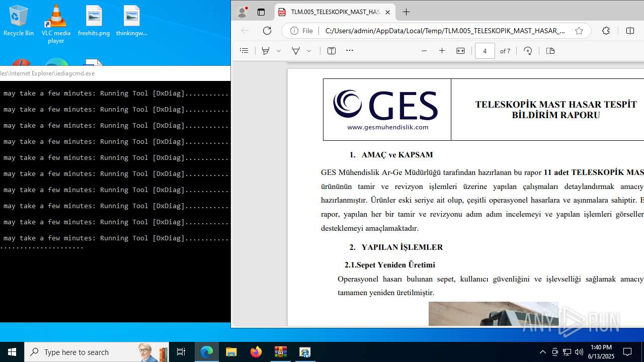
Task: Open volume control tray icon
Action: pyautogui.click(x=579, y=352)
